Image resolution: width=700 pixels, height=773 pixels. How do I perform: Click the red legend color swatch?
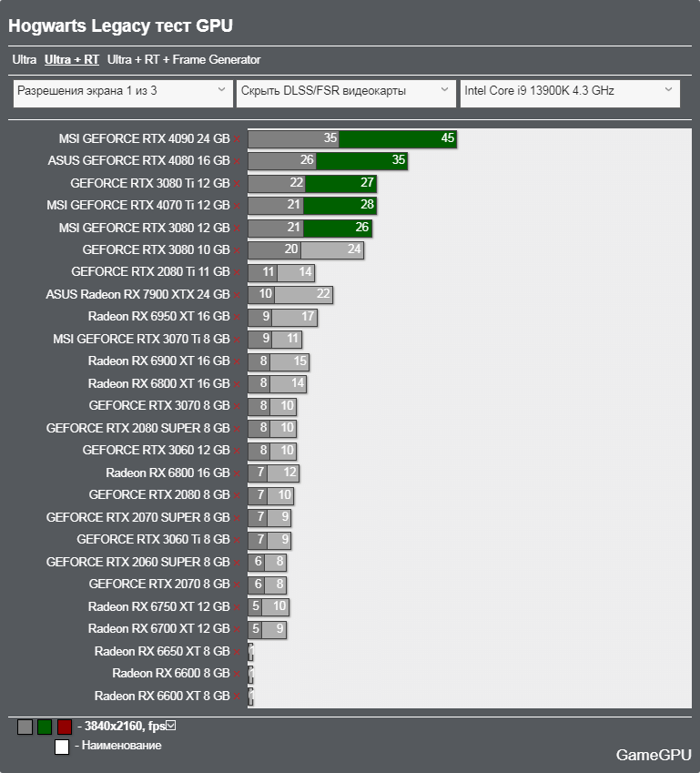[x=65, y=727]
